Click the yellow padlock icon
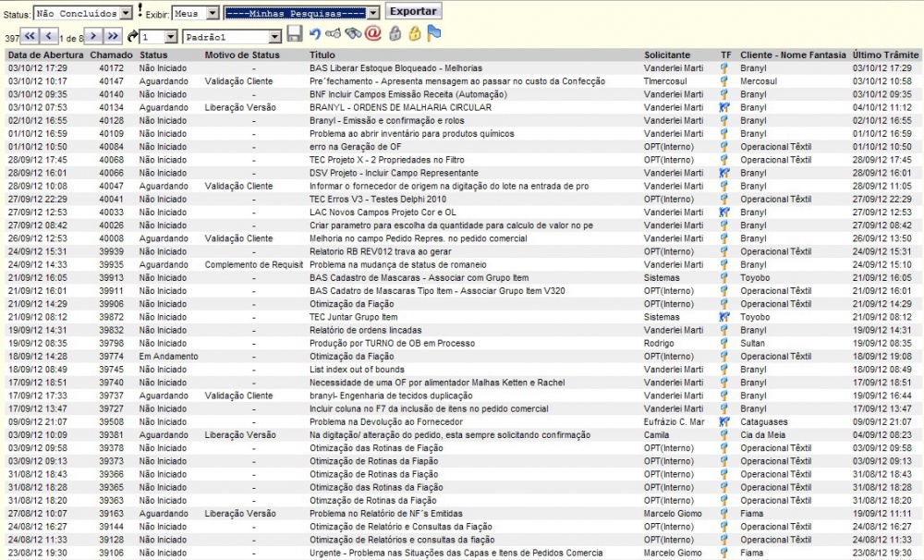The width and height of the screenshot is (924, 560). (415, 35)
